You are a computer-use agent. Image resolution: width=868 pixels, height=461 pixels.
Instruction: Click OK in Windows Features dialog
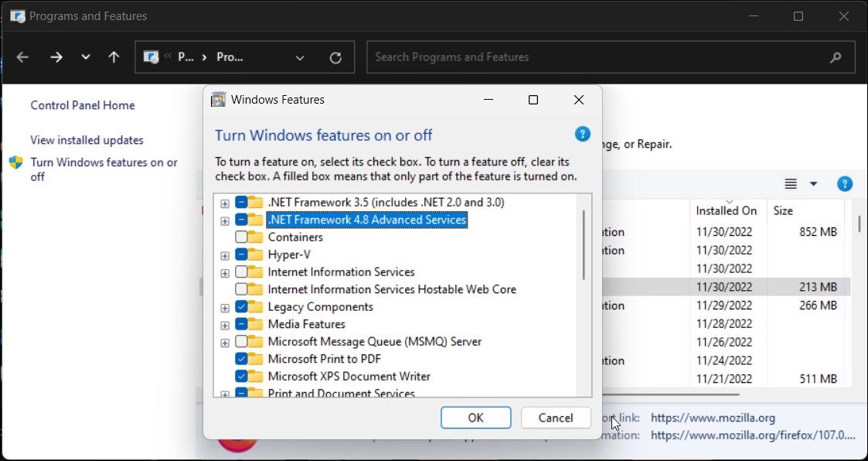pyautogui.click(x=475, y=418)
